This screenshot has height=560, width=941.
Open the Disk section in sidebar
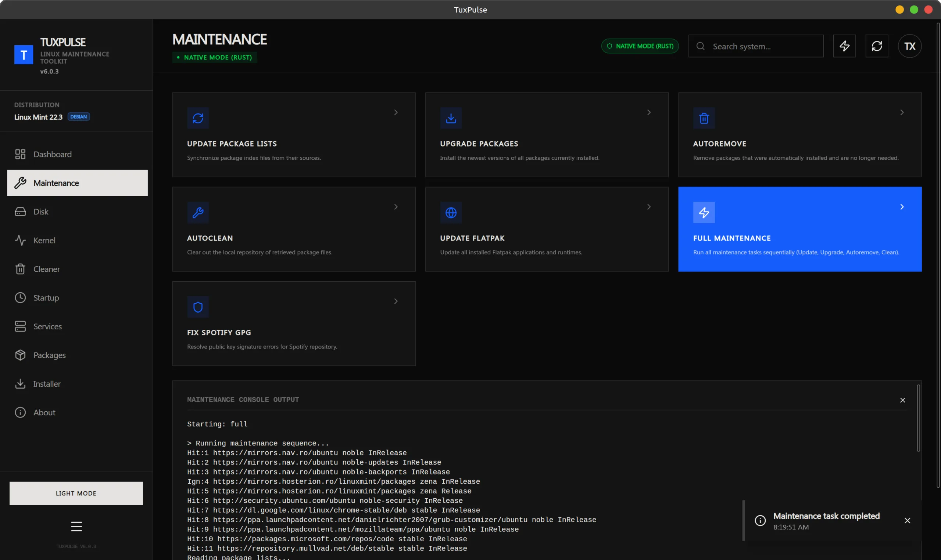coord(40,212)
